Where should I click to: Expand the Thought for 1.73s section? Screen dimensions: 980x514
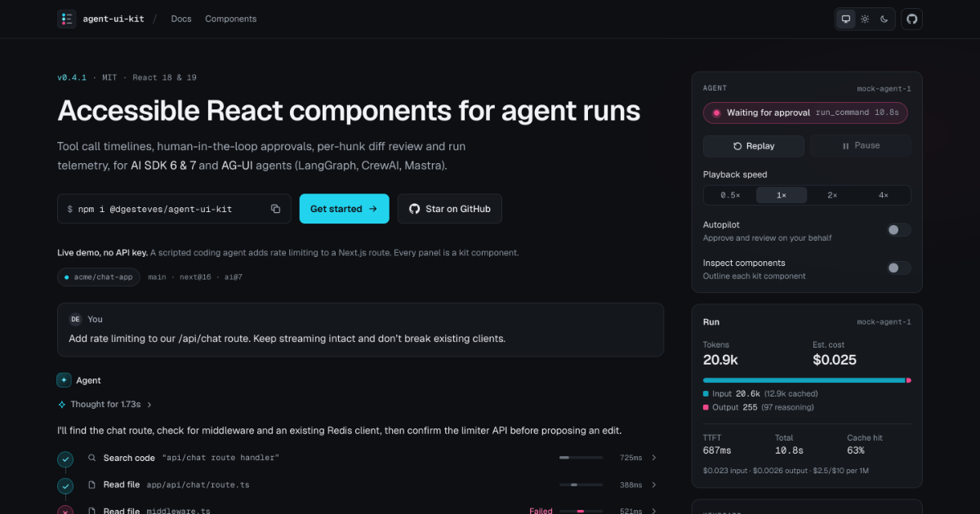click(x=105, y=404)
